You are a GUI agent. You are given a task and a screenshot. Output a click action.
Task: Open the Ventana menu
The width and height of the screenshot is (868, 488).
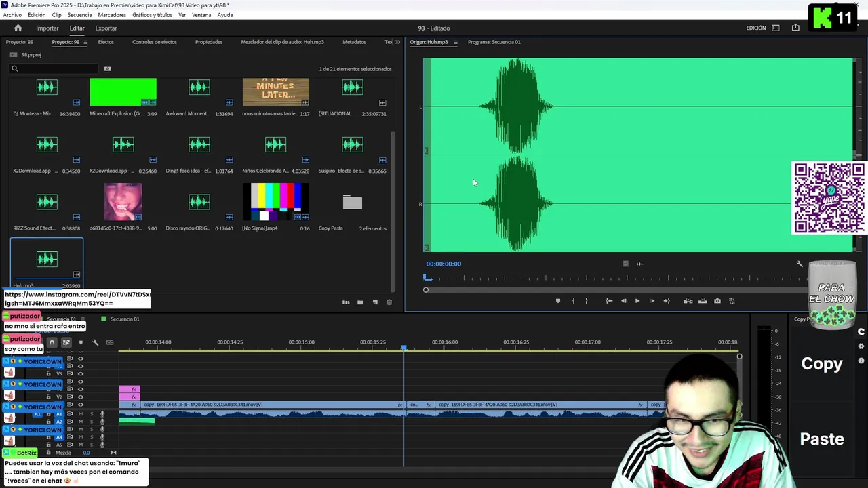pos(201,15)
